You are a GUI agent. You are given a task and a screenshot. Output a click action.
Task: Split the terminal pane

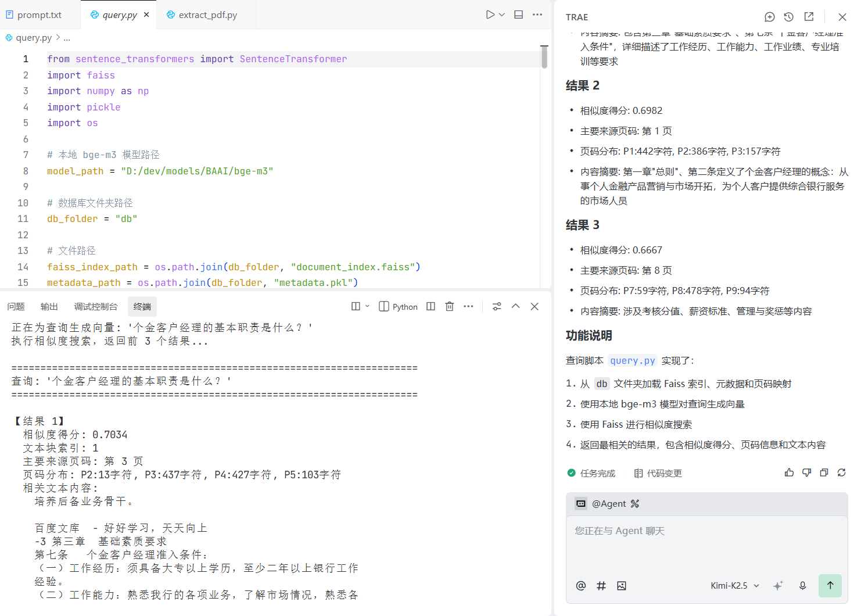430,306
